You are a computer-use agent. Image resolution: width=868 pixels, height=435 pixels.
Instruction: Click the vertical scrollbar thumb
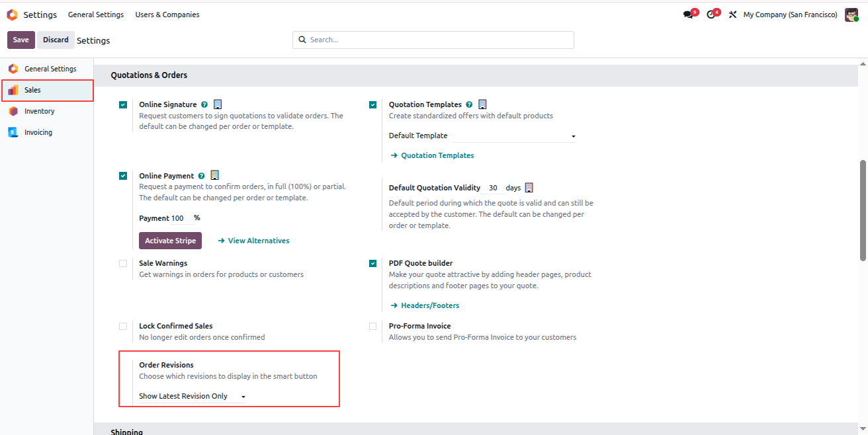[x=863, y=210]
